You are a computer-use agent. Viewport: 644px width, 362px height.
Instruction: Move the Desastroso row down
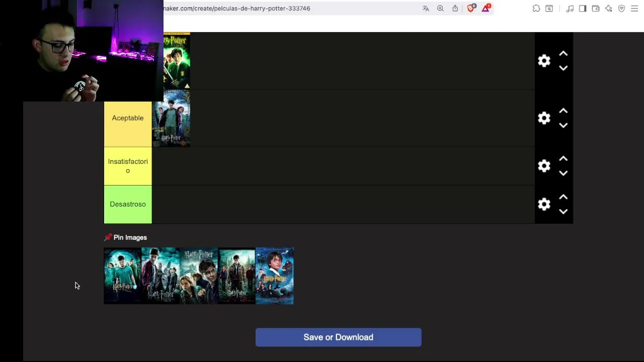(563, 211)
